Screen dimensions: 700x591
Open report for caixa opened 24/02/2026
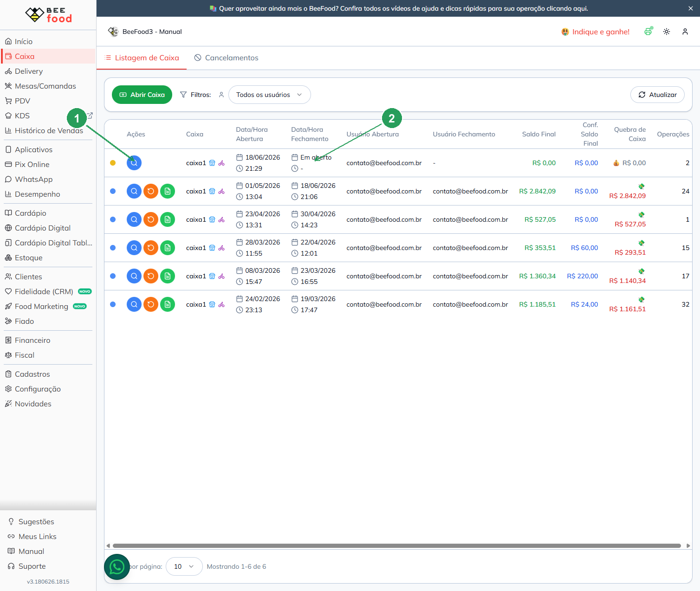[168, 304]
